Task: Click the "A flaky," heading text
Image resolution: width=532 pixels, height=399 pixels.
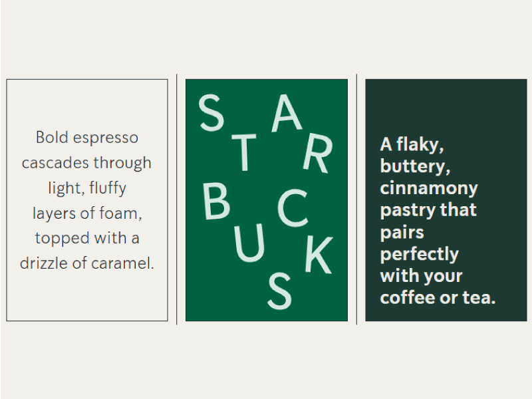Action: point(412,145)
